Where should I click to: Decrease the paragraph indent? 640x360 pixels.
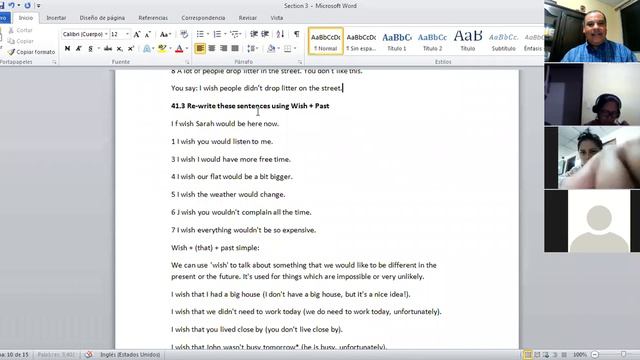coord(254,34)
